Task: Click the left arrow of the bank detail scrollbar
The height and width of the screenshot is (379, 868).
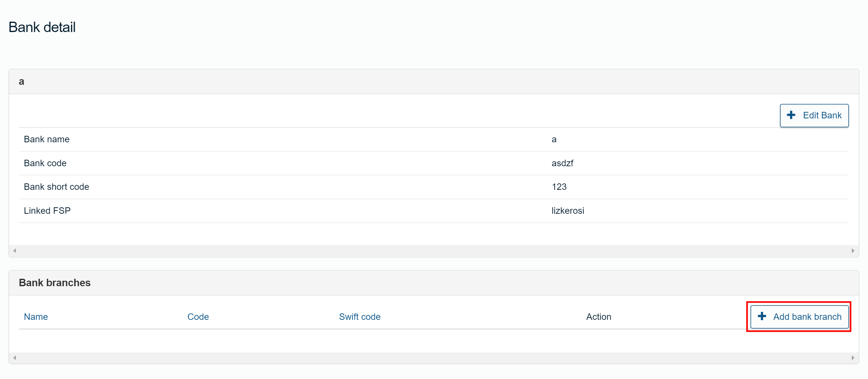Action: click(15, 251)
